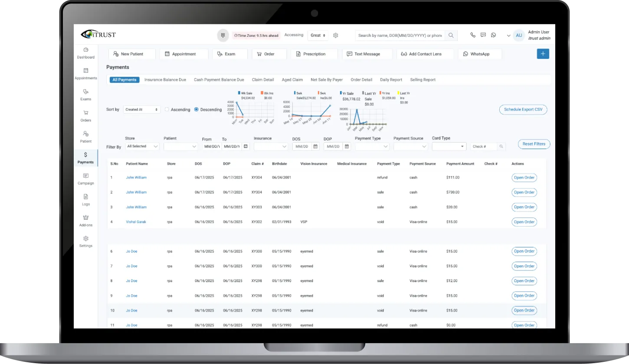Open calendar icon next to To date
Screen dimensions: 629x364
pyautogui.click(x=246, y=146)
